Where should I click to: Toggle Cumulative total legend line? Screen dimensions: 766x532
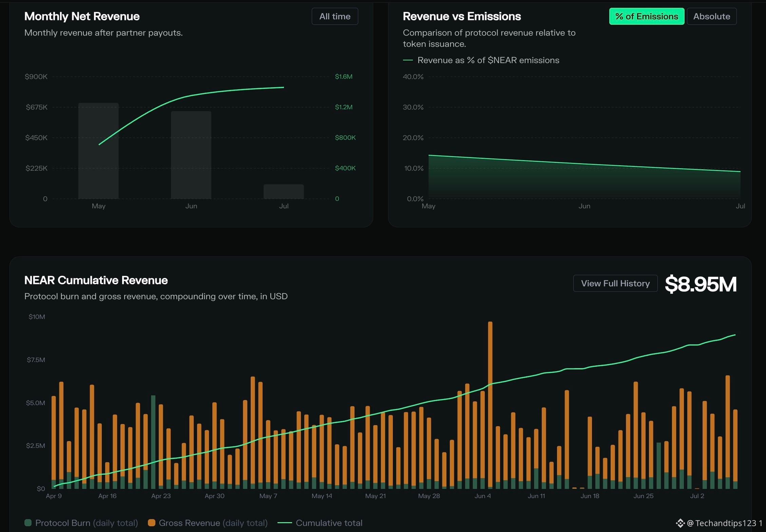click(x=285, y=523)
